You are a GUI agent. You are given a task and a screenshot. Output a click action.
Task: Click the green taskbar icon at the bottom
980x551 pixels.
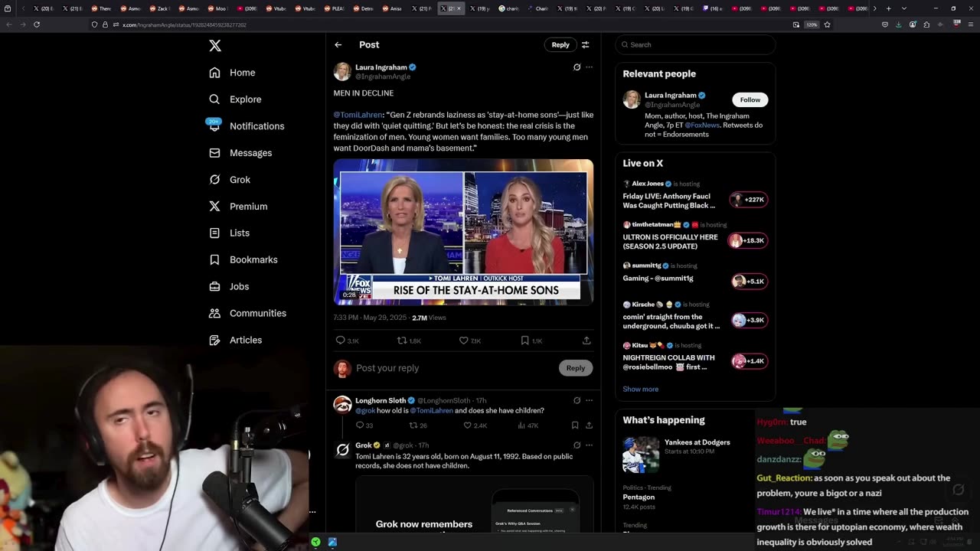pyautogui.click(x=315, y=542)
